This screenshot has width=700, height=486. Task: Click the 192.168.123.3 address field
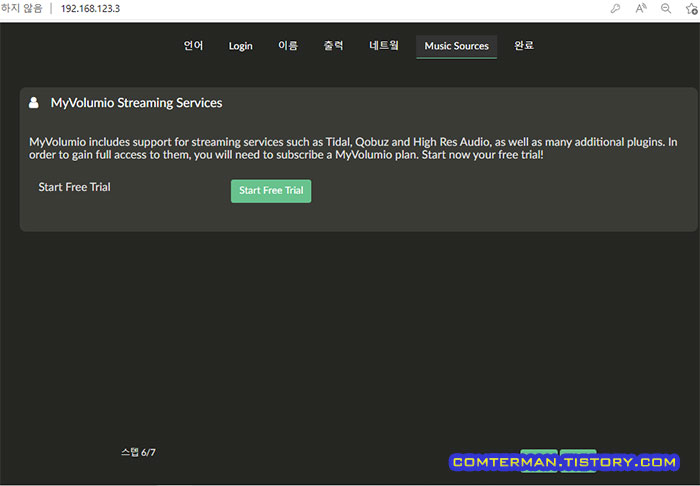91,8
